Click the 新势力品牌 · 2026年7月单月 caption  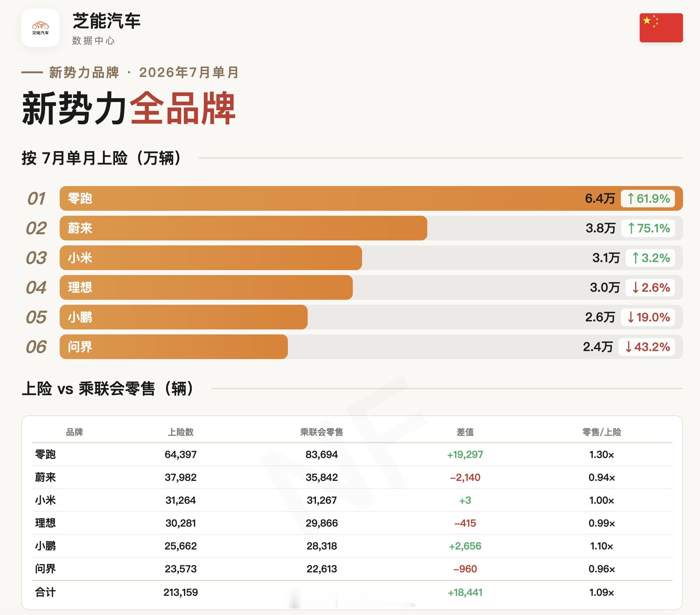coord(144,72)
